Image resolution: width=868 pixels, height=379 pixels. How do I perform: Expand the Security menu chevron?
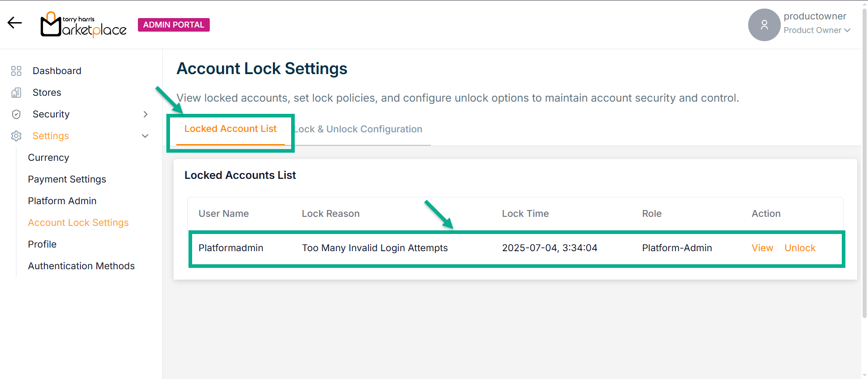tap(145, 114)
